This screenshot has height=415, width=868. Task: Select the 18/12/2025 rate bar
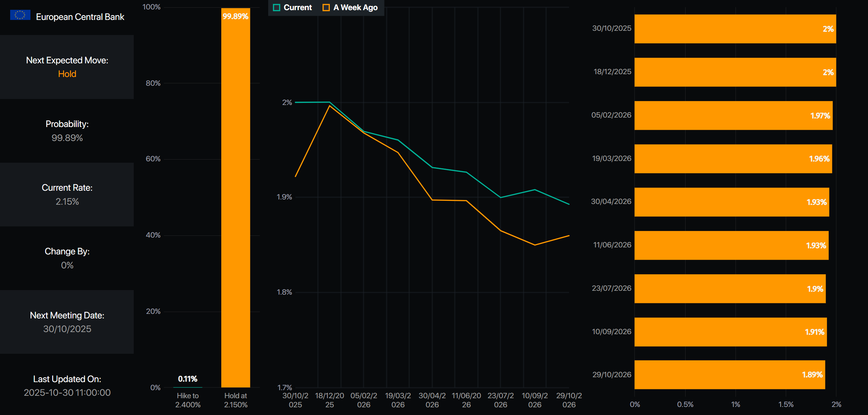pyautogui.click(x=735, y=72)
